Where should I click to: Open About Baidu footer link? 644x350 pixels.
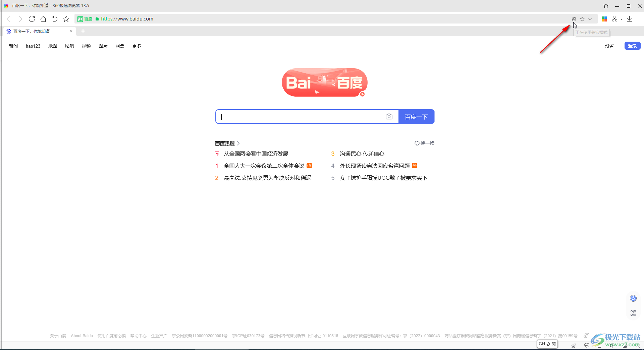click(x=82, y=336)
